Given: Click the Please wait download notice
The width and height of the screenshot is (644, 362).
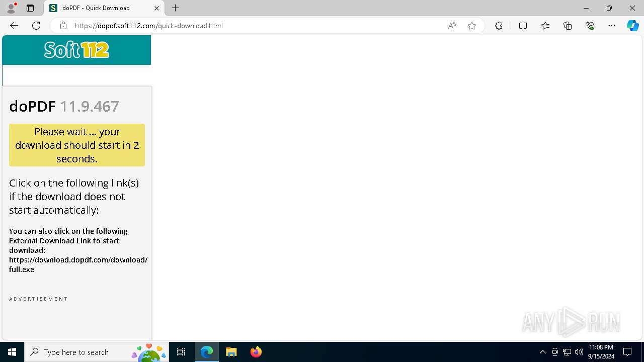Looking at the screenshot, I should 77,145.
